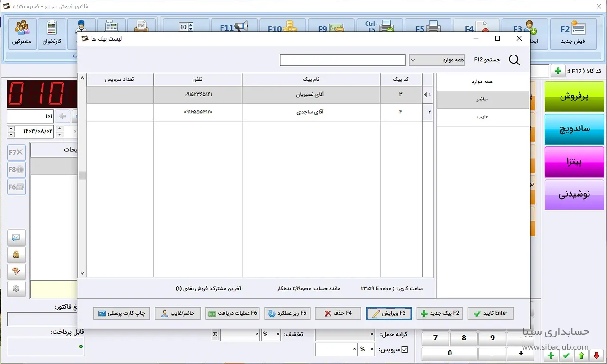Click the card reader (کارتخوان) toolbar icon
This screenshot has width=607, height=364.
pyautogui.click(x=52, y=33)
